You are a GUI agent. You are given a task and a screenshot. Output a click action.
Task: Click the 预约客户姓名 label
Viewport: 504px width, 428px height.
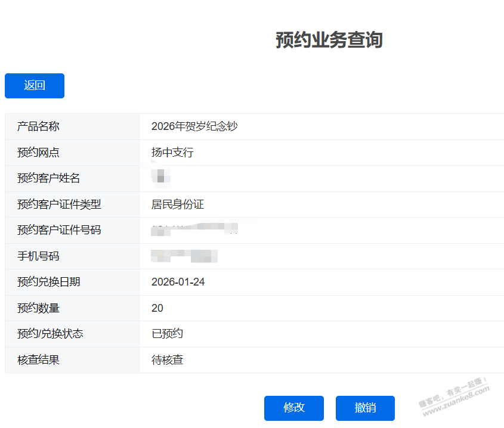tap(49, 178)
